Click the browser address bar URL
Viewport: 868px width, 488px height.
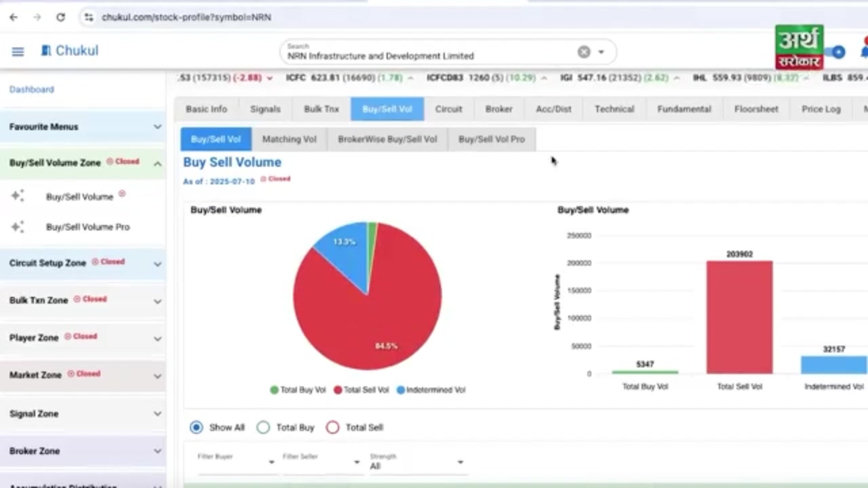(186, 17)
